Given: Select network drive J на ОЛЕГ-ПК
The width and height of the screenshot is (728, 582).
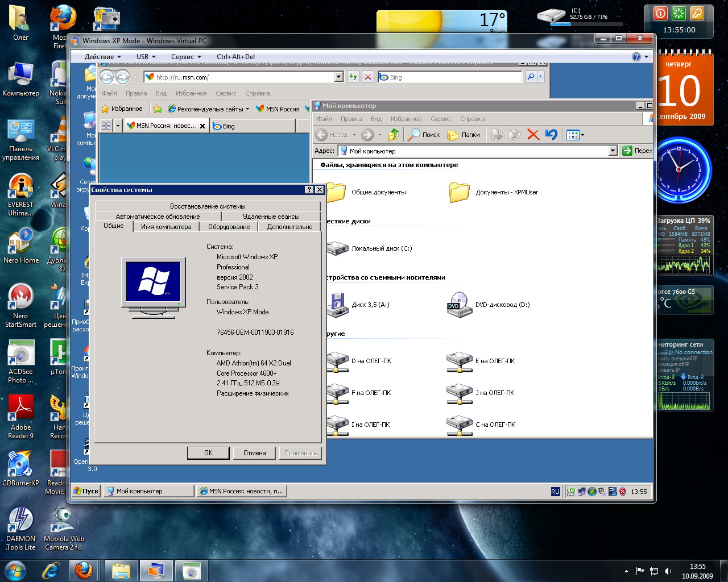Looking at the screenshot, I should (x=481, y=393).
